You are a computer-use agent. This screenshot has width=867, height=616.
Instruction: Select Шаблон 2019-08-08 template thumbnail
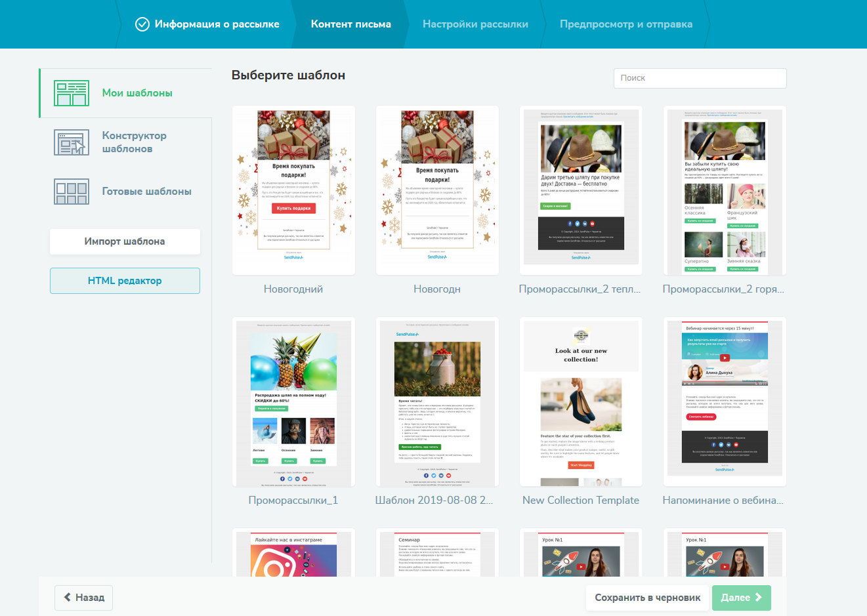click(x=437, y=401)
